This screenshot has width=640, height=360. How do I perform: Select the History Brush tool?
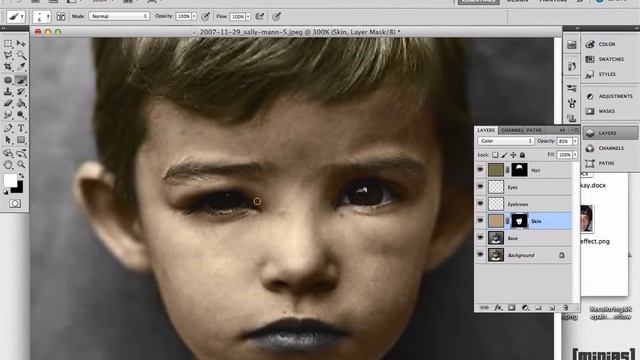click(x=21, y=92)
